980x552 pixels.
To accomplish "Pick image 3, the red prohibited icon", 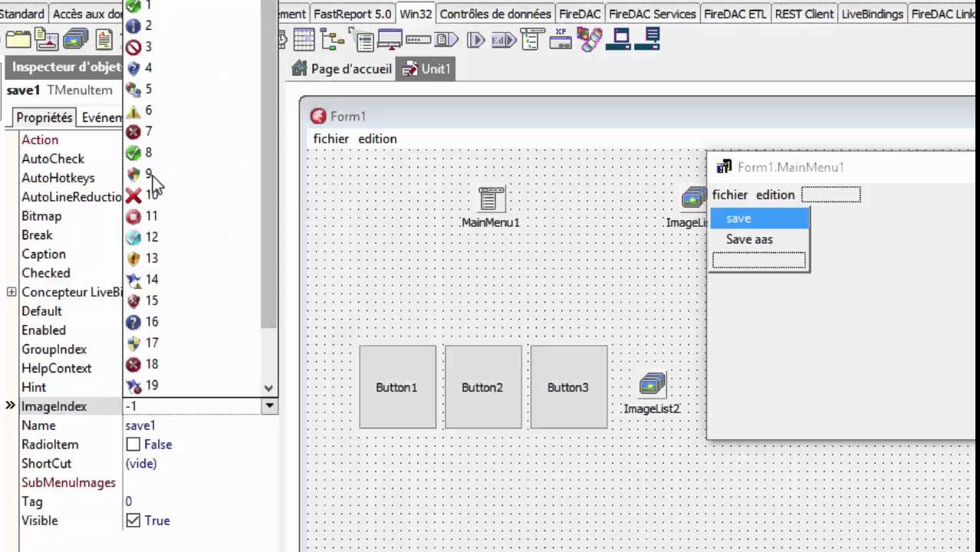I will pyautogui.click(x=192, y=47).
